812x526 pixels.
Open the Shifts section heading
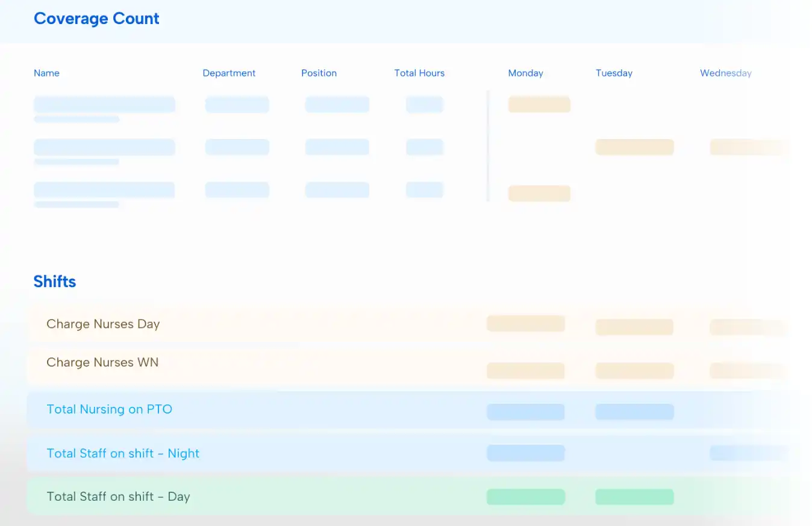(x=55, y=282)
